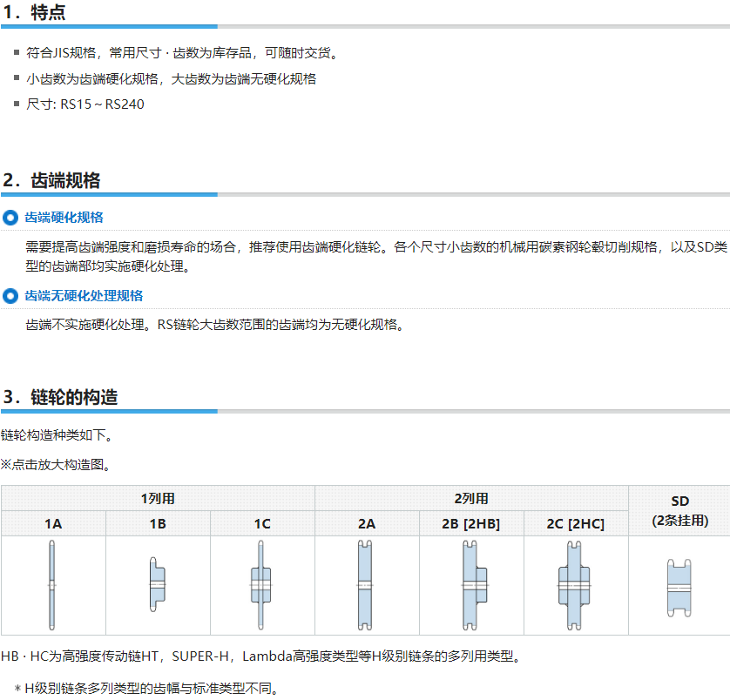Click the SD (2条挂用) column header
Image resolution: width=730 pixels, height=700 pixels.
(x=679, y=510)
